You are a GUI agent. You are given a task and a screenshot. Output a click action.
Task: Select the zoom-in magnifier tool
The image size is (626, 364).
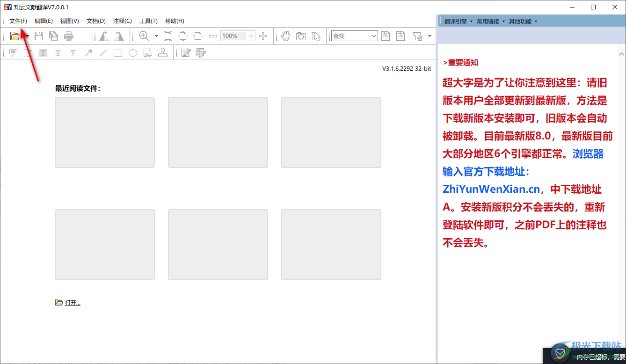tap(144, 36)
